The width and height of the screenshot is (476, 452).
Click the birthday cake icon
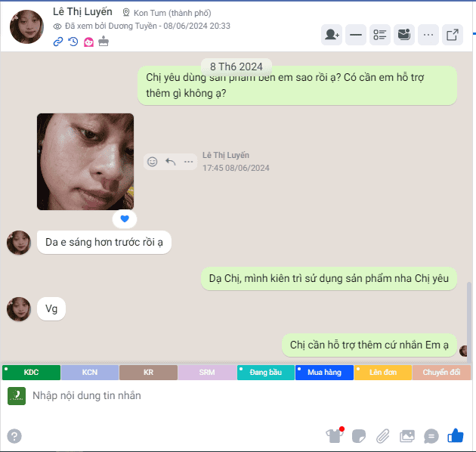(x=104, y=42)
